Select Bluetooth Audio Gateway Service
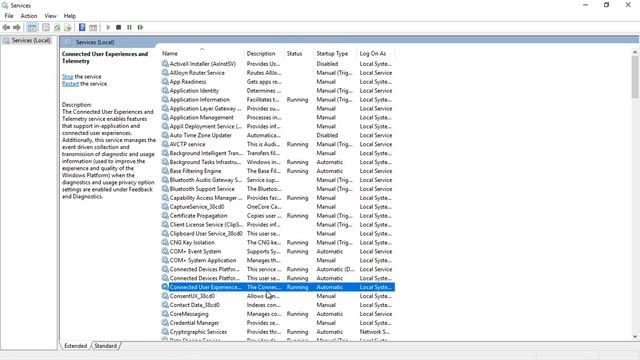The height and width of the screenshot is (360, 640). 278,180
